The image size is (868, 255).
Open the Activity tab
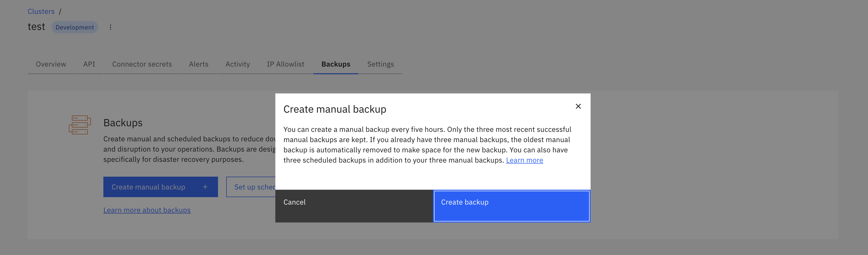pos(237,64)
